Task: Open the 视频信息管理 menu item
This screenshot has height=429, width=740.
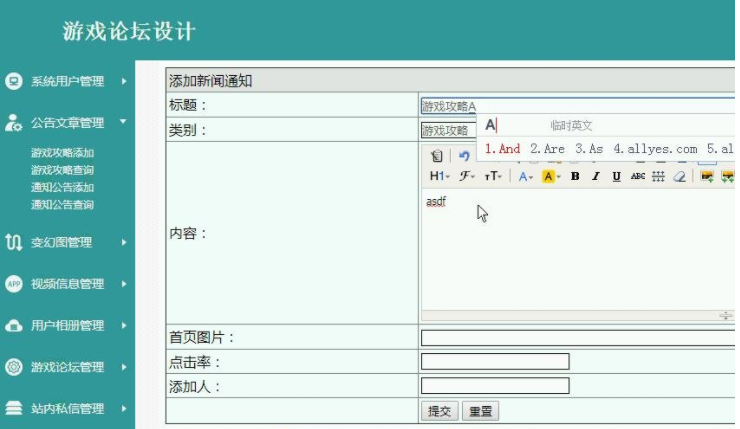Action: click(x=67, y=284)
